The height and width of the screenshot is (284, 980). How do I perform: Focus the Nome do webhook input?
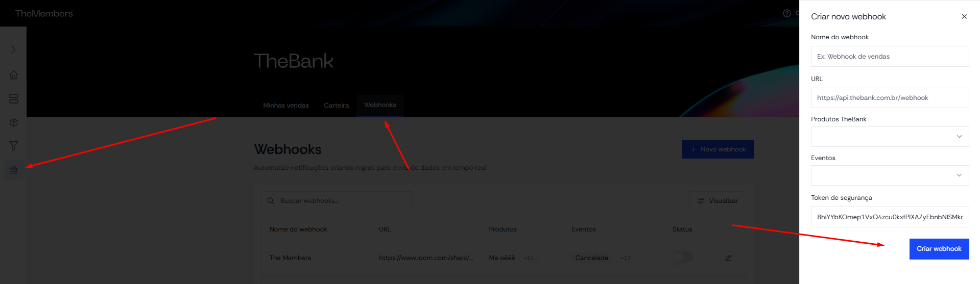(890, 57)
